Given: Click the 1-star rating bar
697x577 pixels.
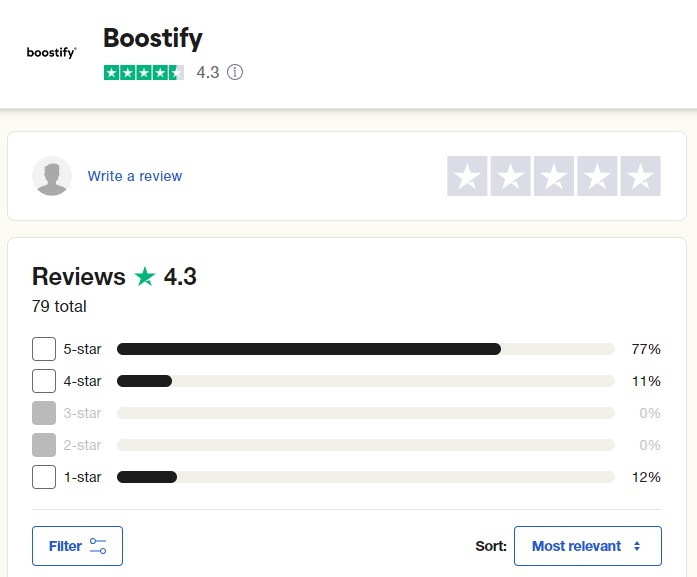Looking at the screenshot, I should tap(366, 477).
